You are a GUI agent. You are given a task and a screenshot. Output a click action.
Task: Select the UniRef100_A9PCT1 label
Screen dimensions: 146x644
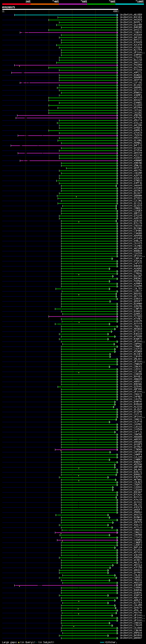(131, 73)
